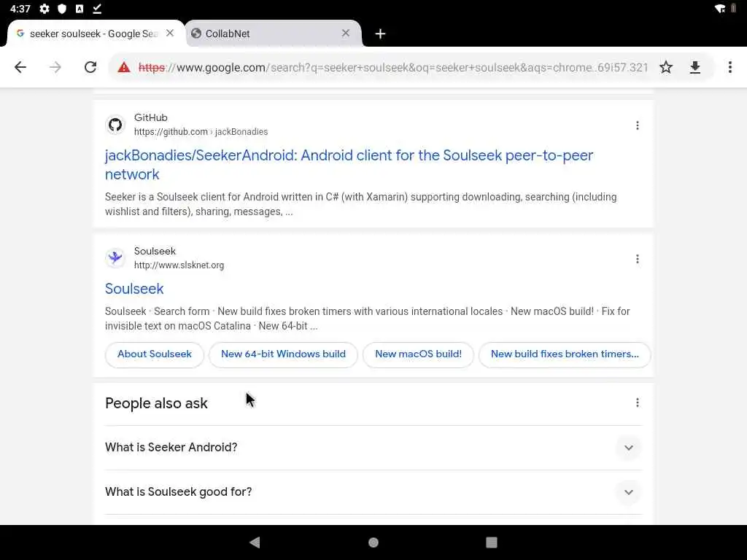Viewport: 747px width, 560px height.
Task: Open the red security warning triangle
Action: coord(124,67)
